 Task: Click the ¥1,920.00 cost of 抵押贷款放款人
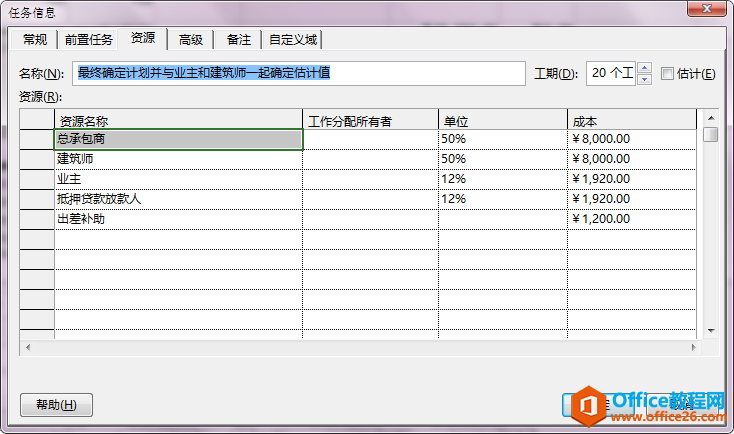tap(631, 199)
